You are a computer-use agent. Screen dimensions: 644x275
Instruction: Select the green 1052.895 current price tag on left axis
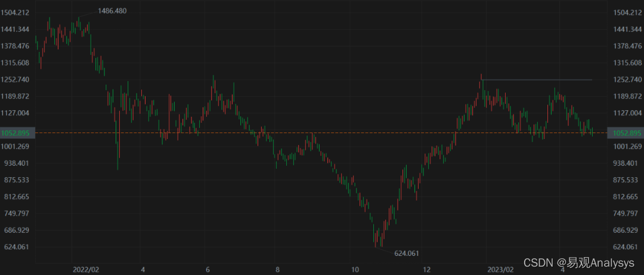[17, 133]
